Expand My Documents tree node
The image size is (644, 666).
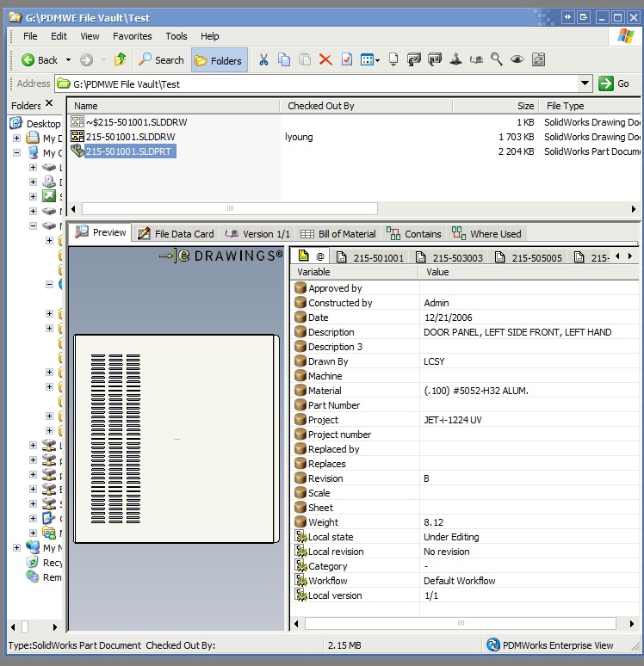tap(16, 138)
